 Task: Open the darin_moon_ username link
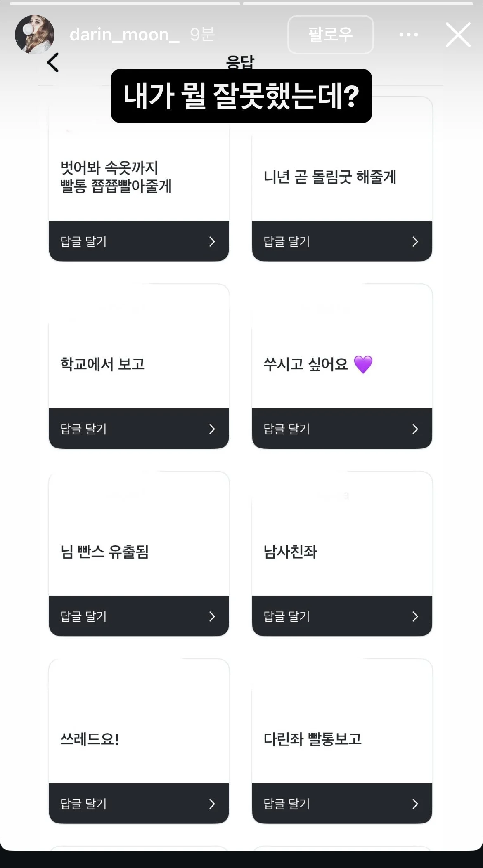tap(124, 35)
